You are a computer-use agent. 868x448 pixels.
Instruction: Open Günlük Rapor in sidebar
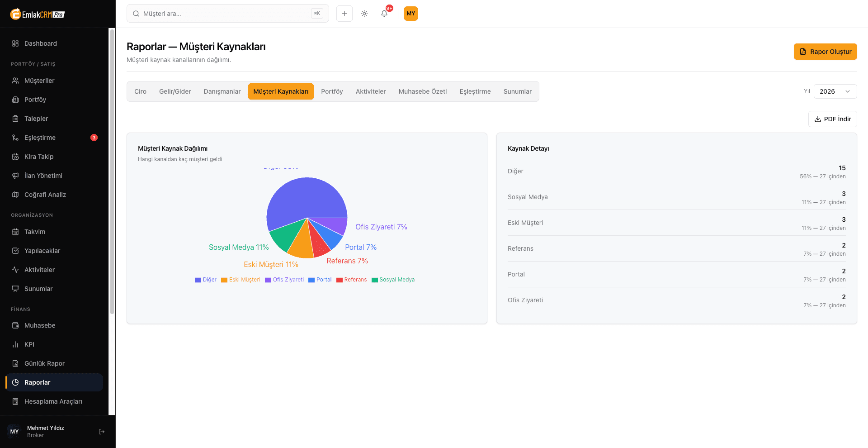(54, 363)
